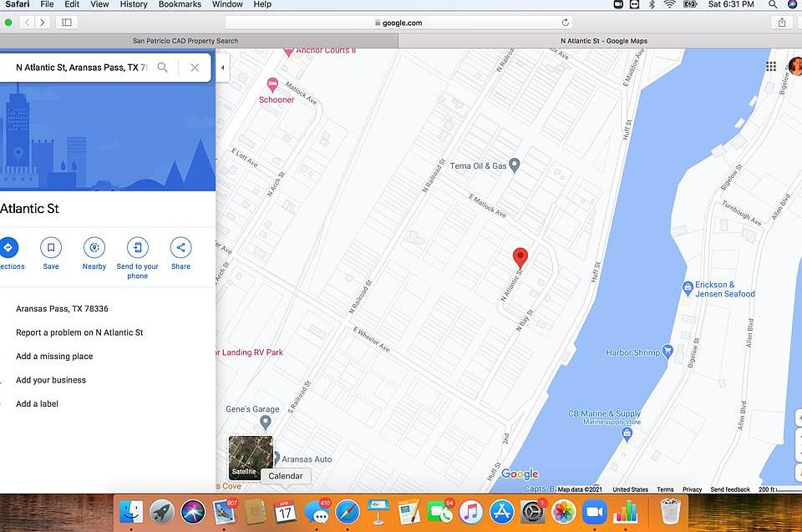
Task: Search Nearby using the Nearby icon
Action: click(x=94, y=247)
